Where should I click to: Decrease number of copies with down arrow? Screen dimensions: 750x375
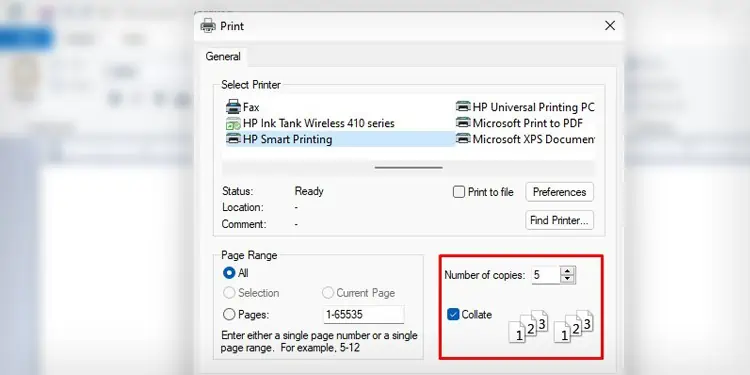point(568,279)
